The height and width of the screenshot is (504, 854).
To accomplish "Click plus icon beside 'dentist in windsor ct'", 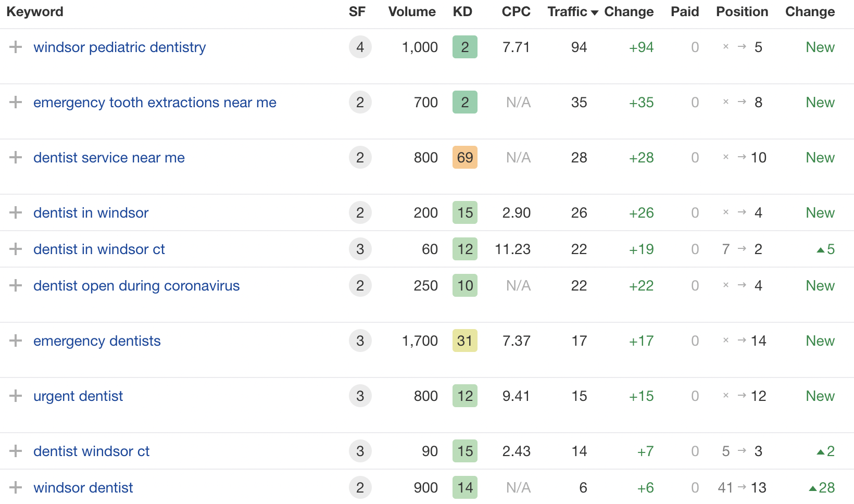I will [x=16, y=249].
